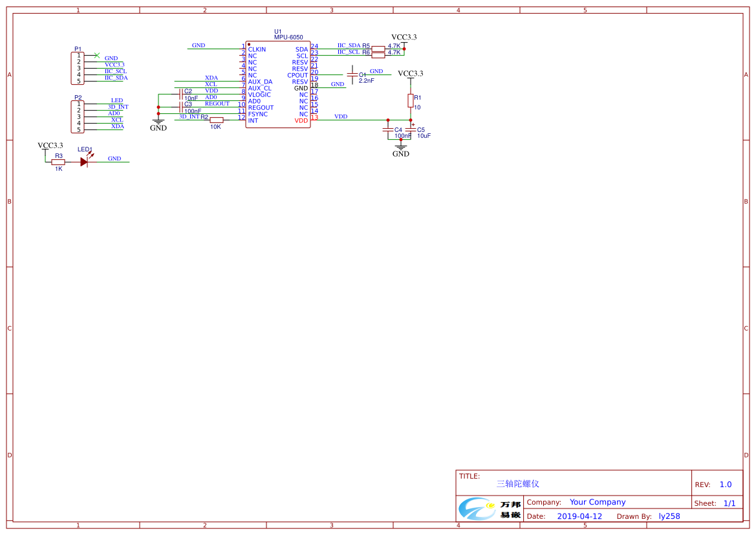The height and width of the screenshot is (535, 756).
Task: Select the ground symbol below C4 and C5
Action: 401,149
